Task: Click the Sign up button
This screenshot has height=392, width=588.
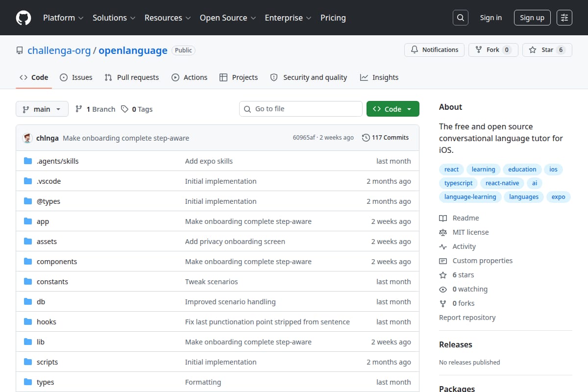Action: [x=532, y=18]
